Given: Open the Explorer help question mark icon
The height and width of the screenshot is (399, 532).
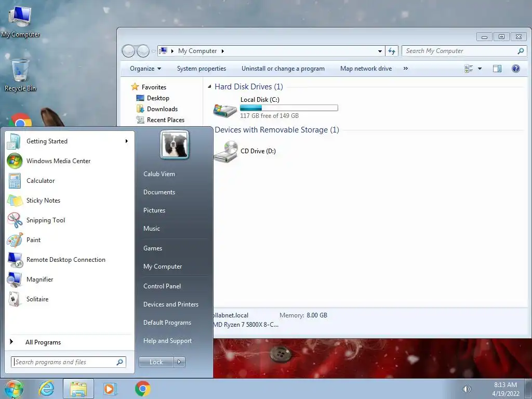Looking at the screenshot, I should click(516, 69).
